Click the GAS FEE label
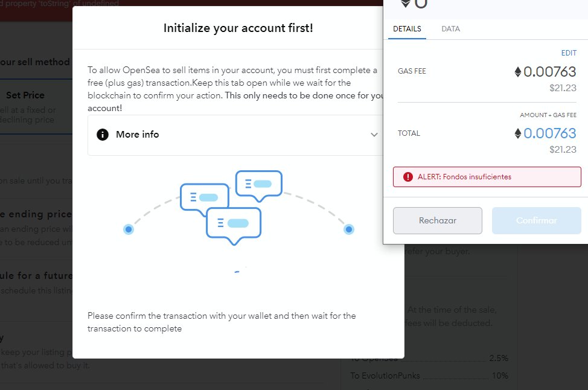Image resolution: width=588 pixels, height=390 pixels. 412,71
